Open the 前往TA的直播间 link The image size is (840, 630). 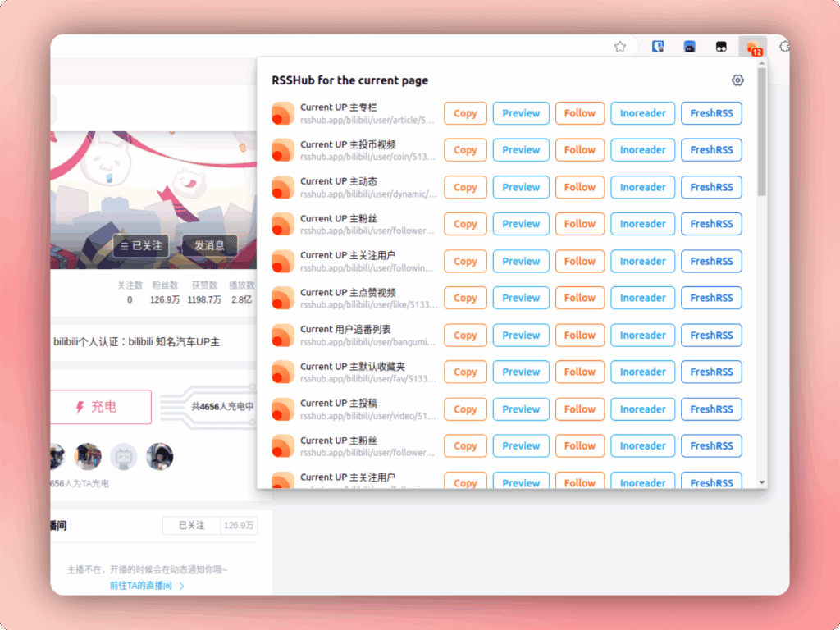point(148,586)
